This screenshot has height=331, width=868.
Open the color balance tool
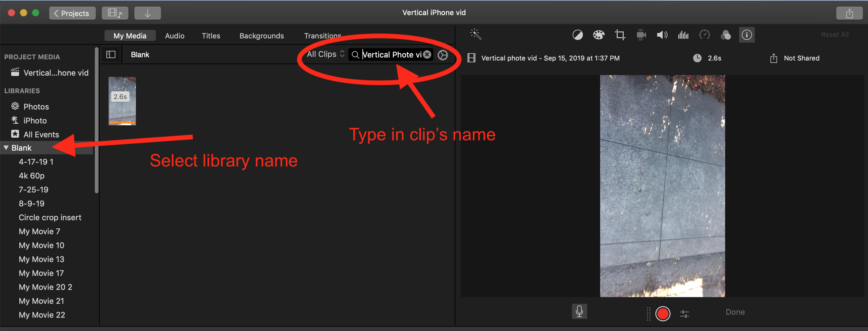(x=577, y=35)
